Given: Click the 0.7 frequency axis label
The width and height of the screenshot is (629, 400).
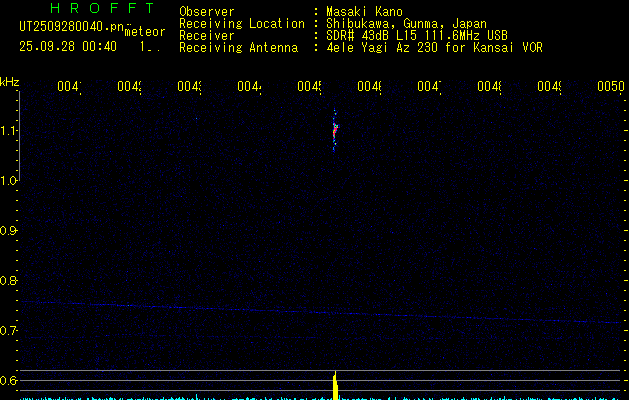Looking at the screenshot, I should 10,330.
